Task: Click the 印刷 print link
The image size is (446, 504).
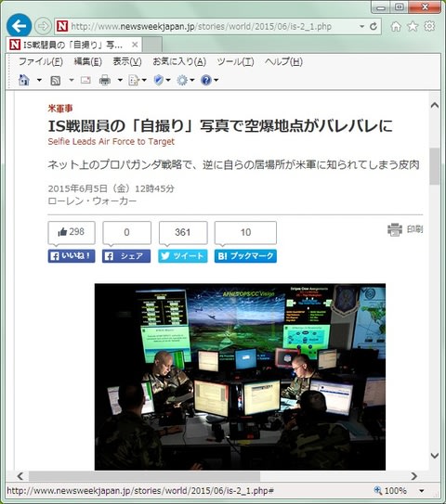Action: pyautogui.click(x=405, y=229)
